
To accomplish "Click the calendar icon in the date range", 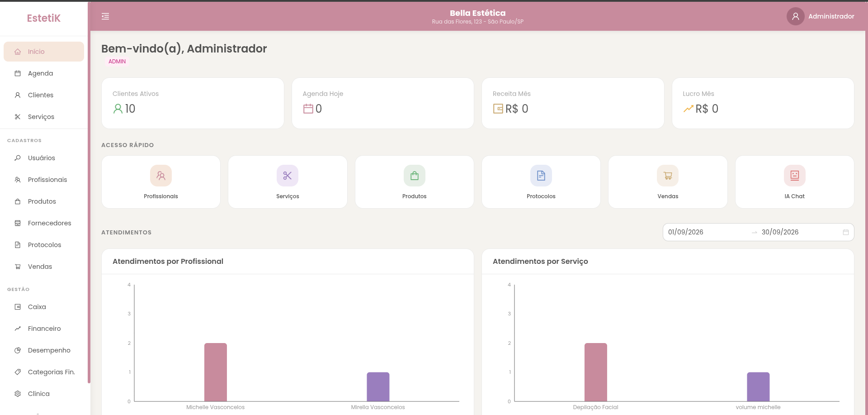I will (846, 232).
